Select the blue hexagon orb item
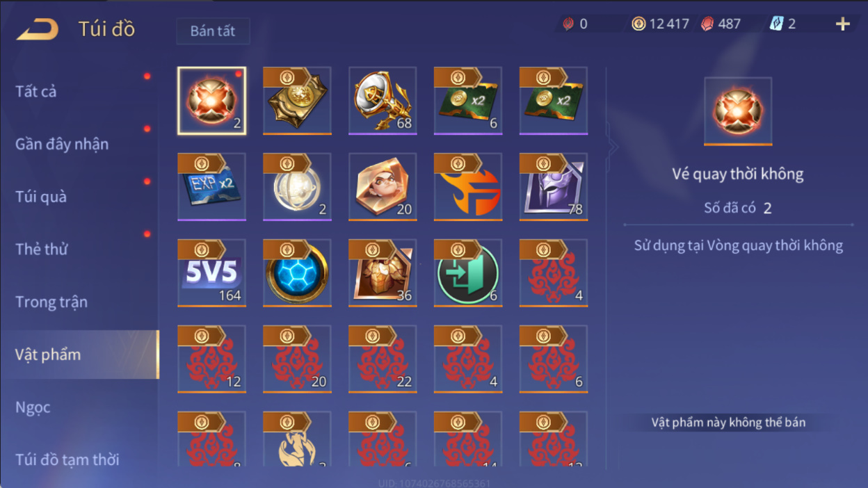The height and width of the screenshot is (488, 868). coord(297,273)
